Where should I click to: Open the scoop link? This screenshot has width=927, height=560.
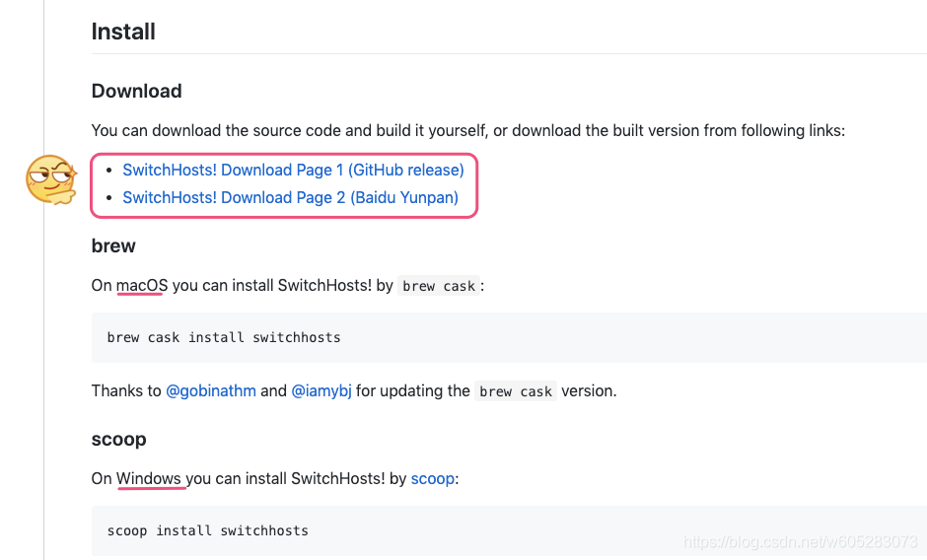[x=433, y=478]
